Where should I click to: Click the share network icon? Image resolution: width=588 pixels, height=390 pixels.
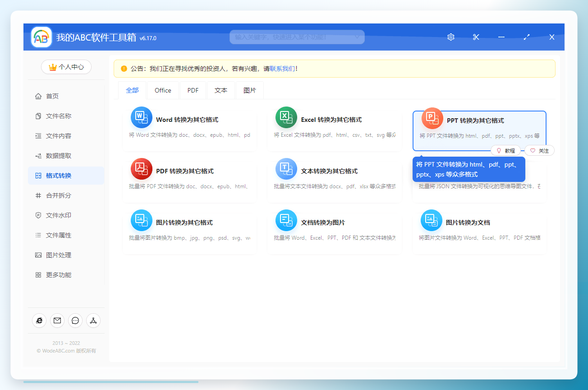(x=93, y=320)
